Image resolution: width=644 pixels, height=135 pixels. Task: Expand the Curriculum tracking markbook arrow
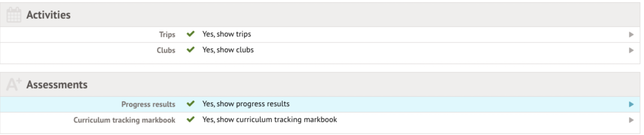click(x=631, y=120)
